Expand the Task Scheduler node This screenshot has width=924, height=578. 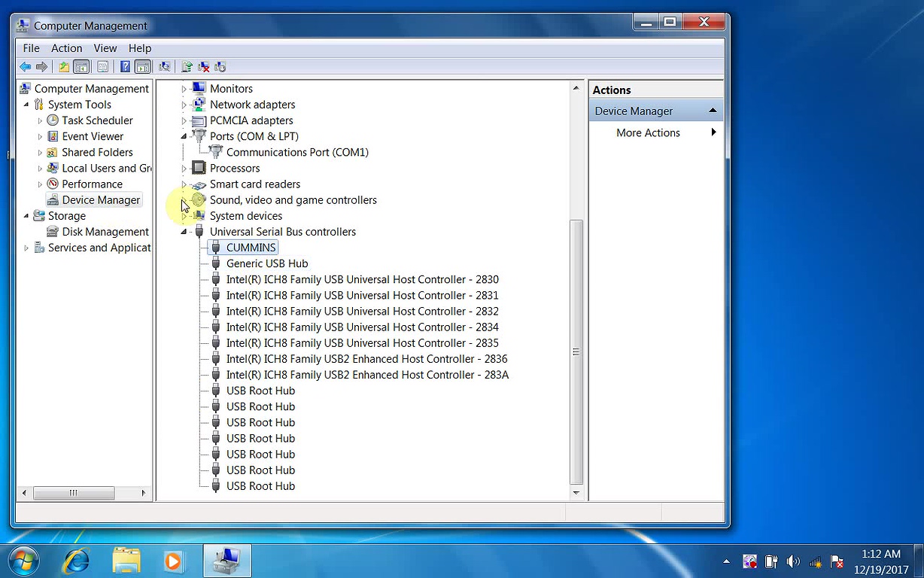tap(40, 120)
